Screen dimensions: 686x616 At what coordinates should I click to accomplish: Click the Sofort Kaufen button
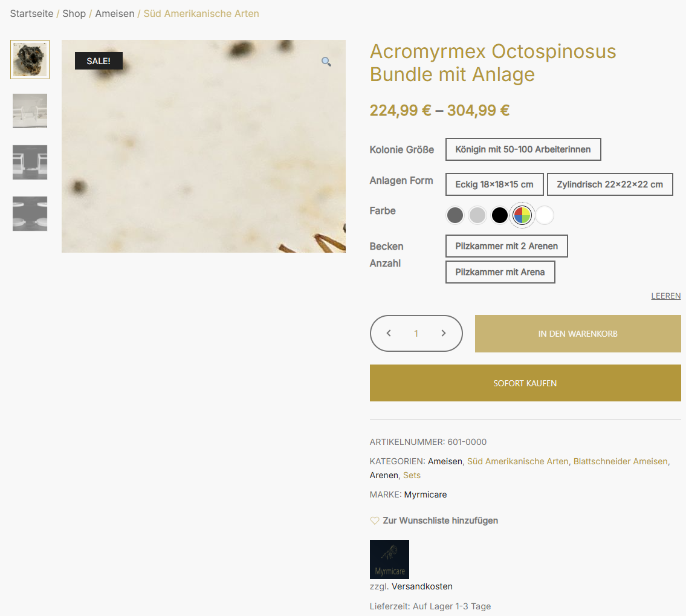[525, 383]
